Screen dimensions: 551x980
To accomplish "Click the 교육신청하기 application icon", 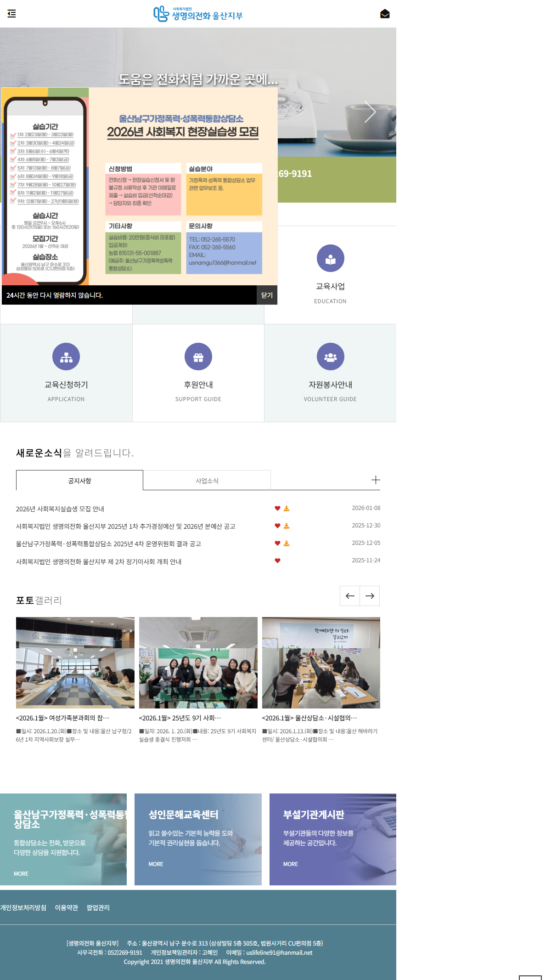I will point(66,357).
